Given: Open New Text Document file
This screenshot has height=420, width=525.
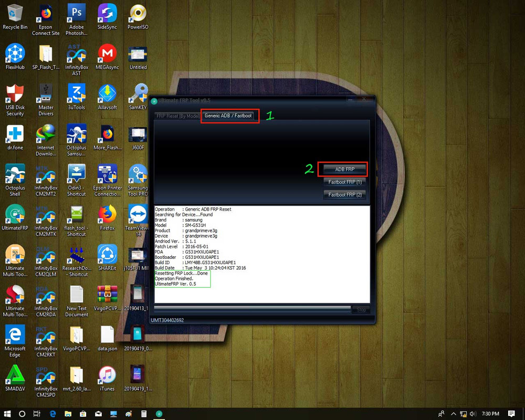Looking at the screenshot, I should pos(76,301).
